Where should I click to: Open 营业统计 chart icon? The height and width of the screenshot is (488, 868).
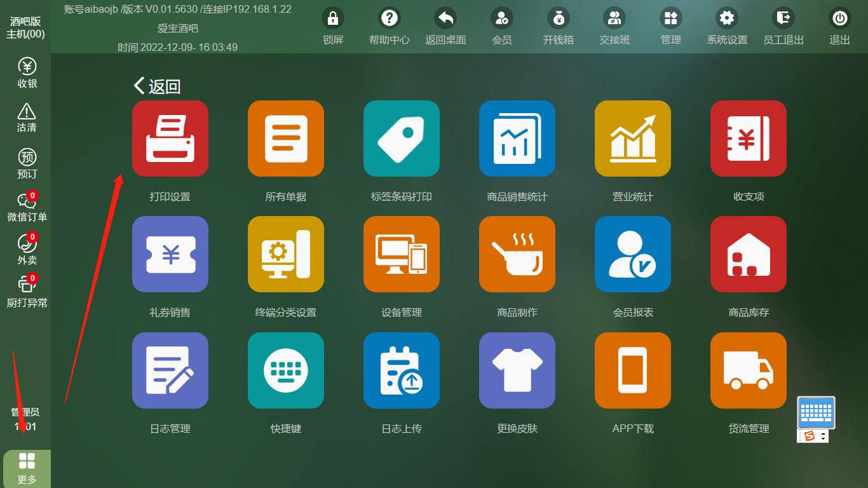click(633, 139)
